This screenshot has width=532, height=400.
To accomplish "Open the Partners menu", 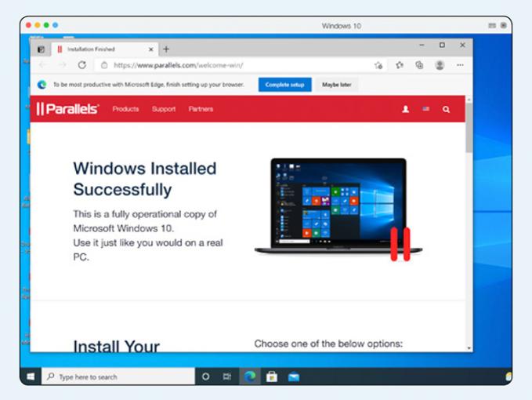I will (x=201, y=109).
